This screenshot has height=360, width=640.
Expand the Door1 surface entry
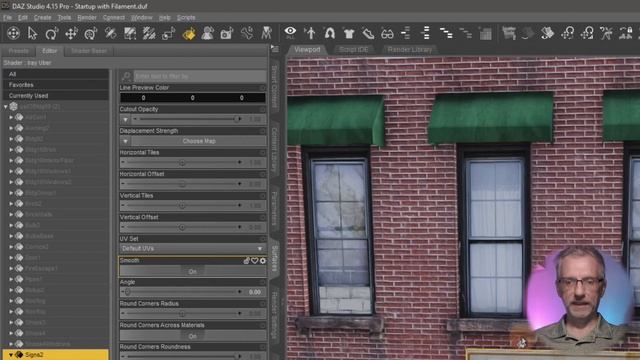click(x=11, y=258)
